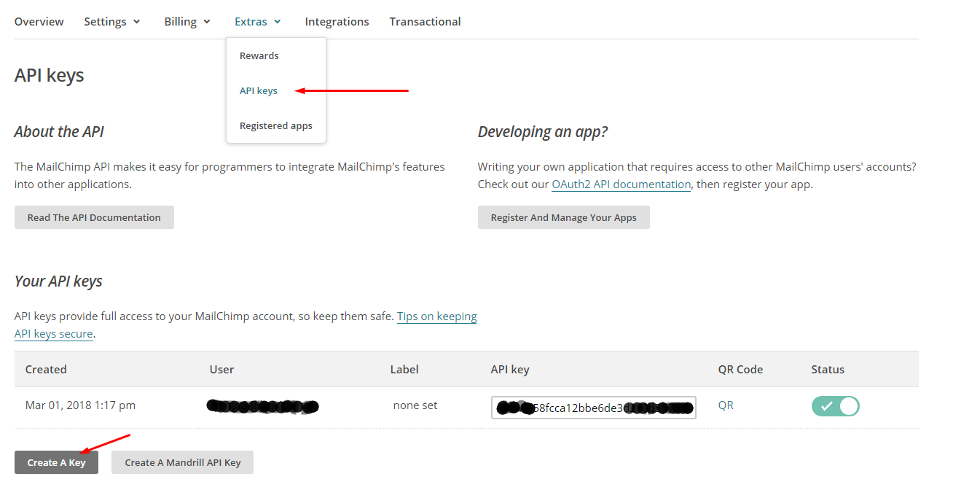Click the Created column header

[46, 369]
